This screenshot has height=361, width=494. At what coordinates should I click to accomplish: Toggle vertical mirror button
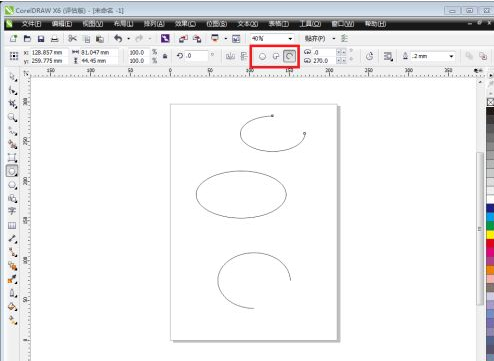[x=244, y=56]
